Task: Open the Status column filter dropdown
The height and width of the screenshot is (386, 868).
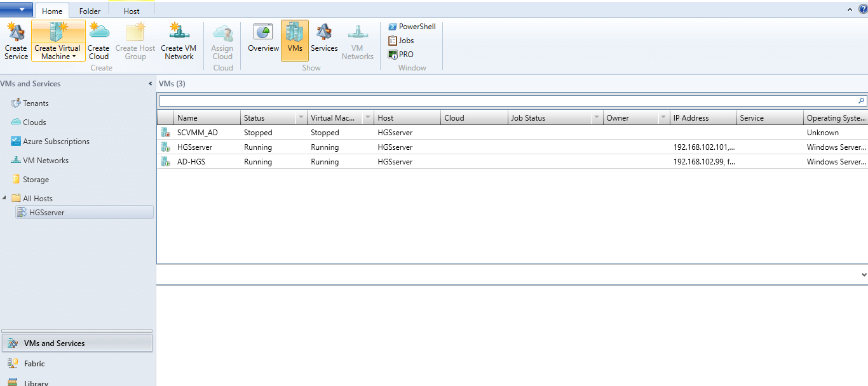Action: click(x=301, y=118)
